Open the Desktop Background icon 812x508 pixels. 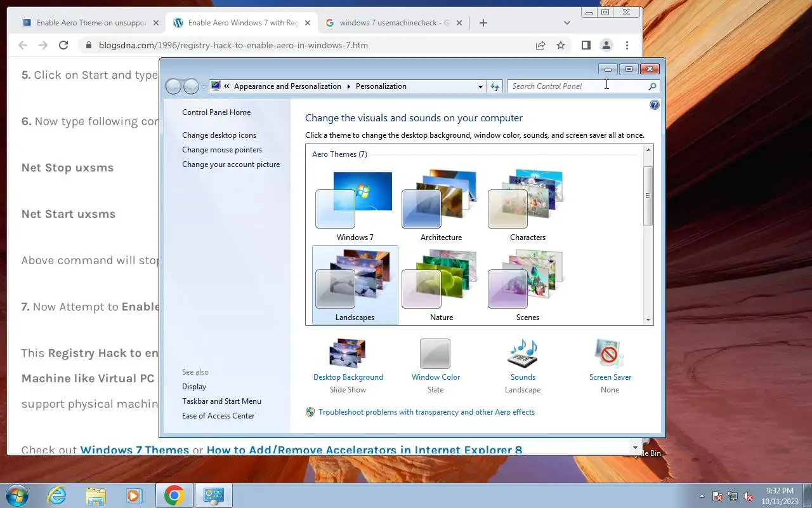[x=348, y=352]
